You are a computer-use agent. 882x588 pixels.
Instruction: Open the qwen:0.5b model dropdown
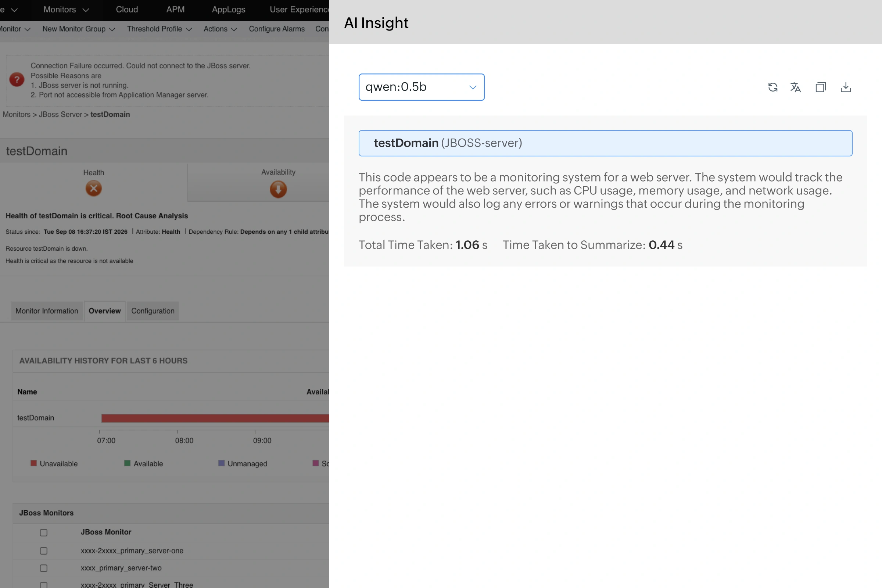[422, 87]
